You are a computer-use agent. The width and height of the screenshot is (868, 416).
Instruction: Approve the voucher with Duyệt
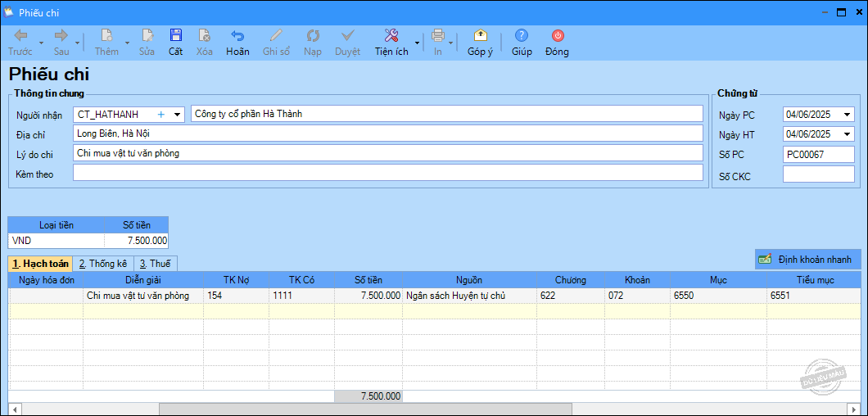(x=348, y=43)
